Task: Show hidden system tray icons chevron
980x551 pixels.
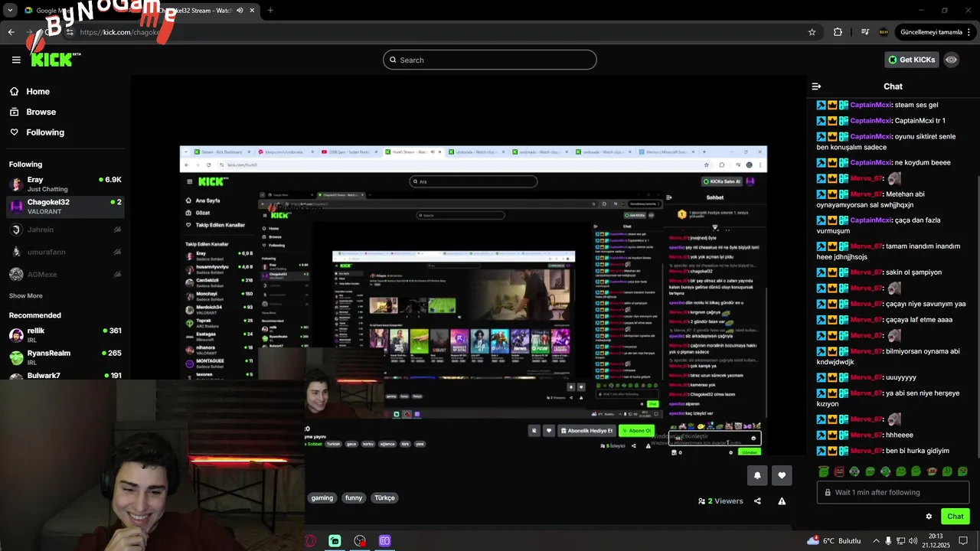Action: pos(877,540)
